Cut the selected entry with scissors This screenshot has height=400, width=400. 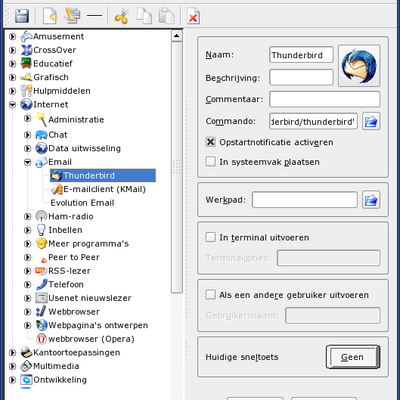click(121, 16)
